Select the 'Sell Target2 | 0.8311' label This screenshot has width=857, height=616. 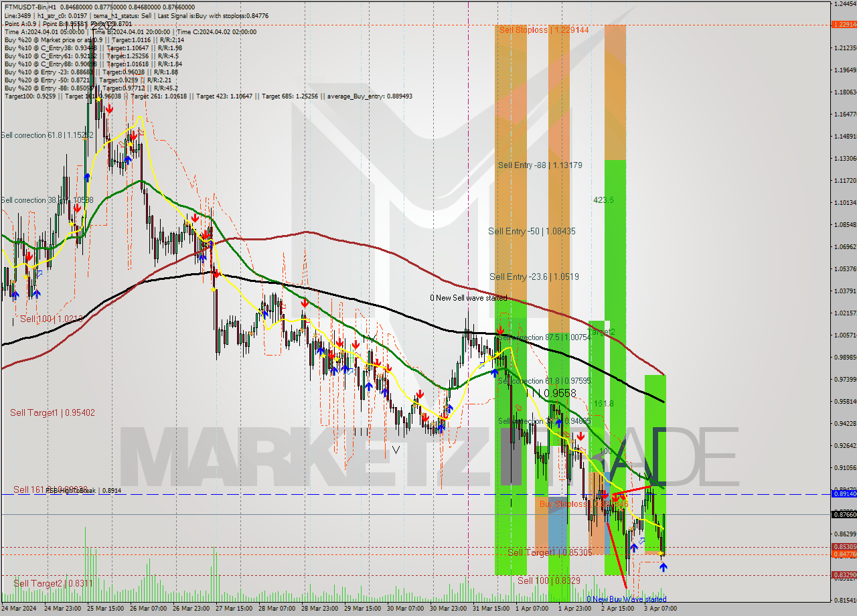coord(53,583)
